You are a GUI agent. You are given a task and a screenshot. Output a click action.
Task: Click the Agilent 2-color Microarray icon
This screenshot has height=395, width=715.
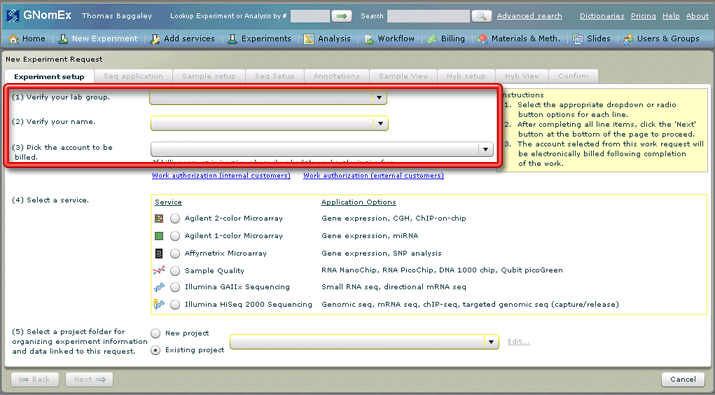coord(159,218)
